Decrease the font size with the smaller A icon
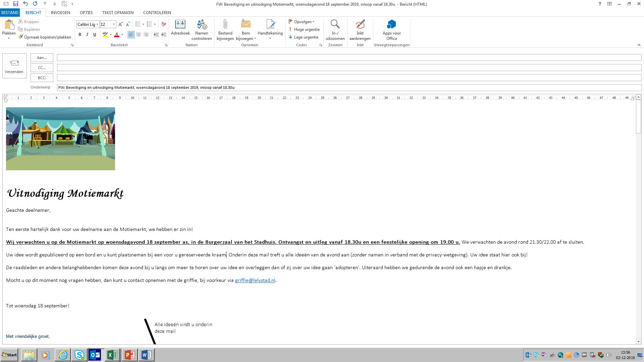 128,24
